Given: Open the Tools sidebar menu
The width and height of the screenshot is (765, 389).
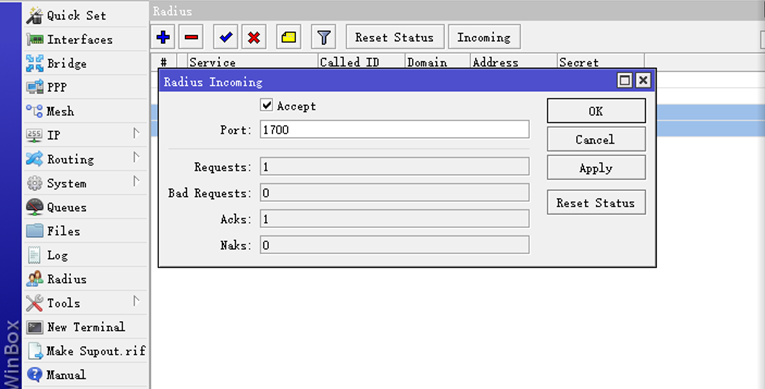Looking at the screenshot, I should [x=86, y=303].
